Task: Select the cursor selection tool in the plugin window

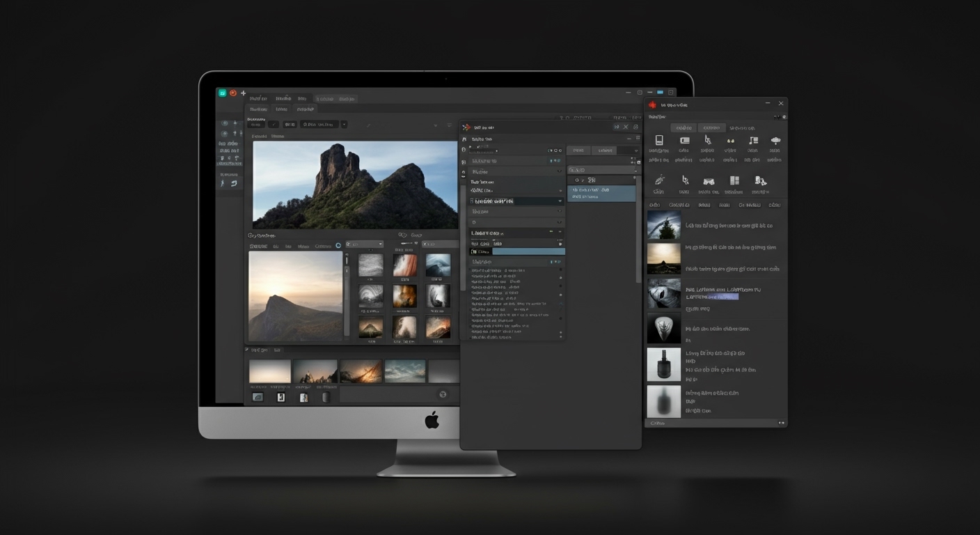Action: click(x=708, y=141)
